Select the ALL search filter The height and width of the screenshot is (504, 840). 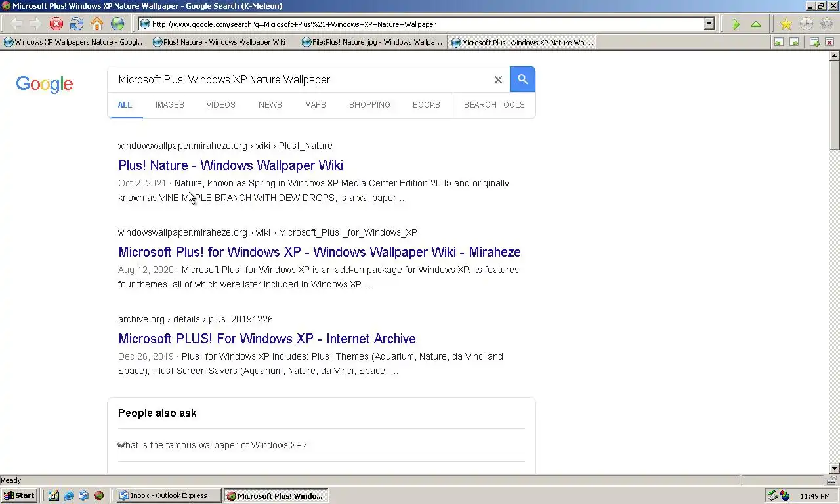125,105
